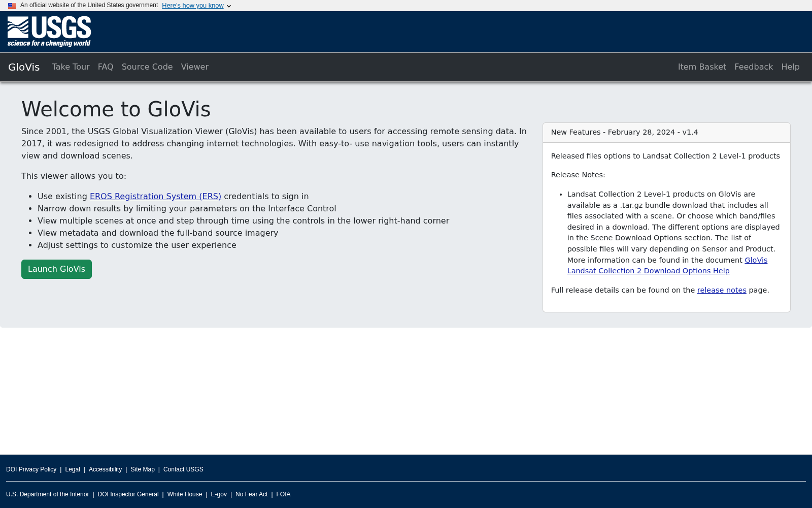This screenshot has width=812, height=508.
Task: Open the FOIA footer link
Action: click(283, 494)
